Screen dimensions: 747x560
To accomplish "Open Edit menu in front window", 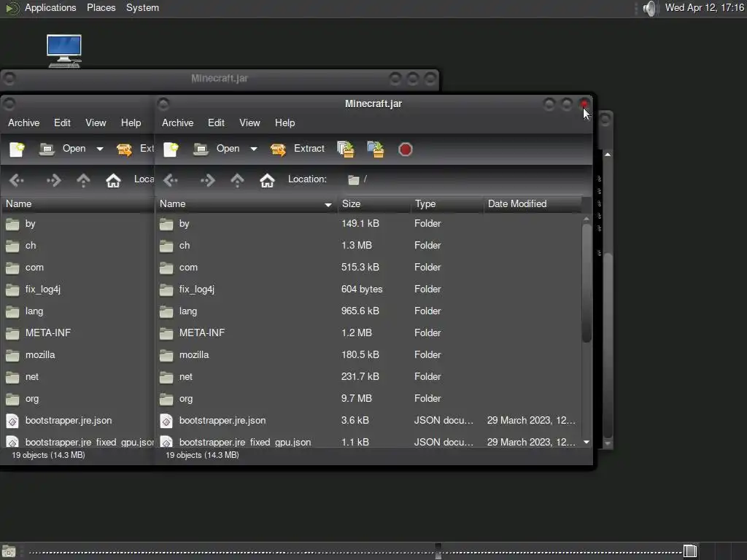I will click(216, 122).
